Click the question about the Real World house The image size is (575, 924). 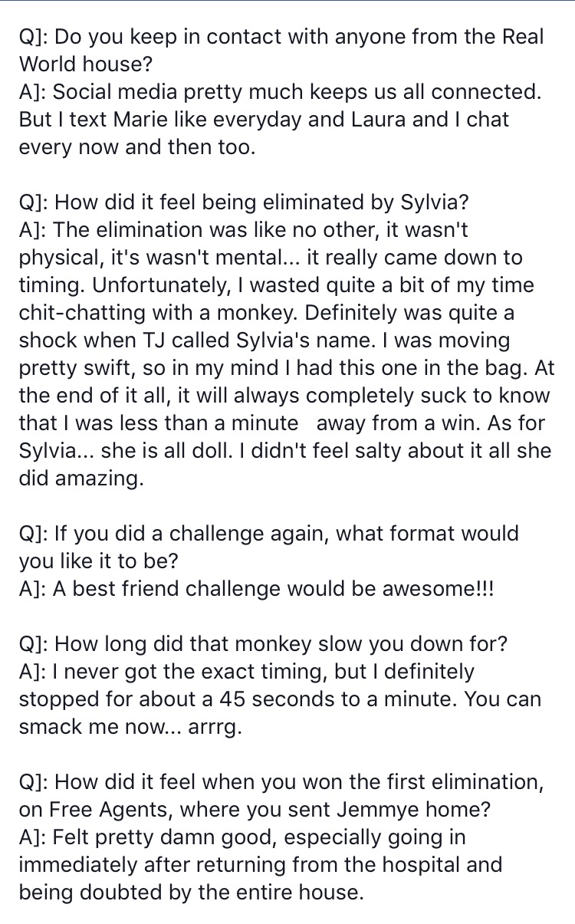click(x=281, y=49)
